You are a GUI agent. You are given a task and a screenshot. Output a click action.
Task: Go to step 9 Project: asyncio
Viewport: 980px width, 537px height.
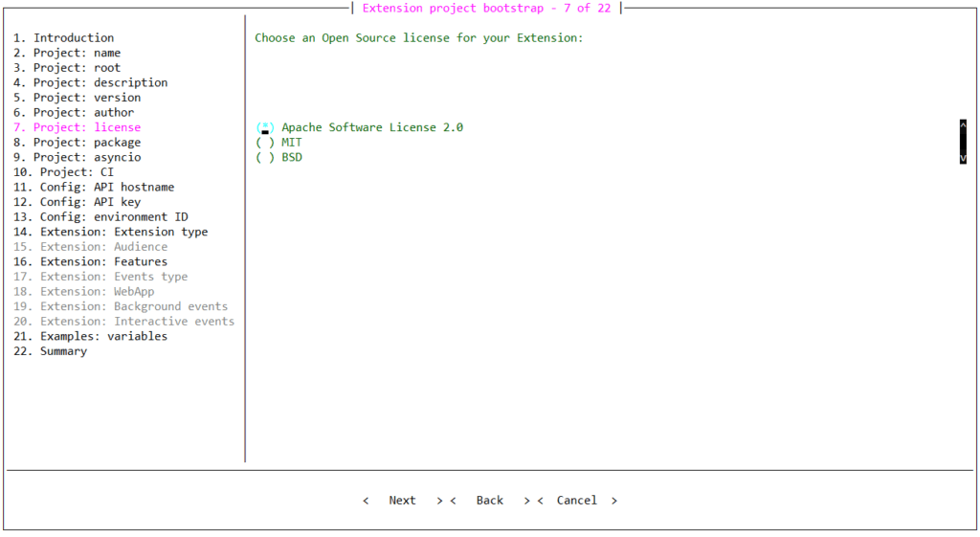coord(77,158)
